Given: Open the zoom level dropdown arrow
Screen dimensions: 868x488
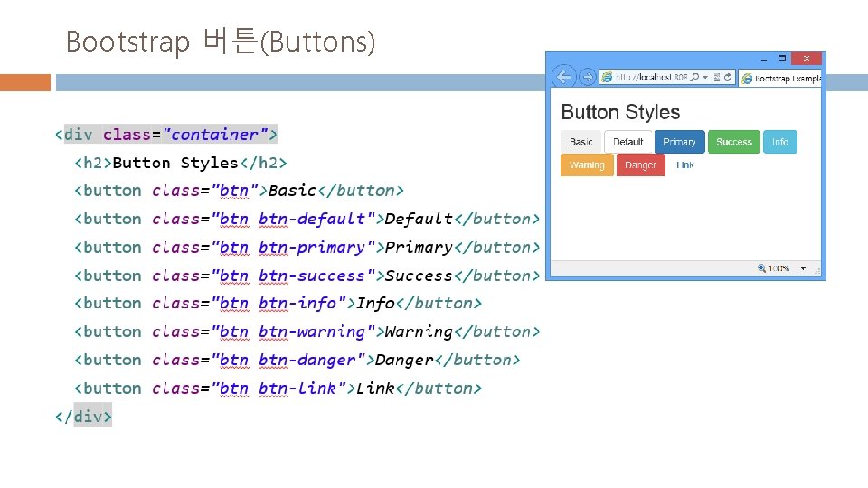Looking at the screenshot, I should point(803,269).
